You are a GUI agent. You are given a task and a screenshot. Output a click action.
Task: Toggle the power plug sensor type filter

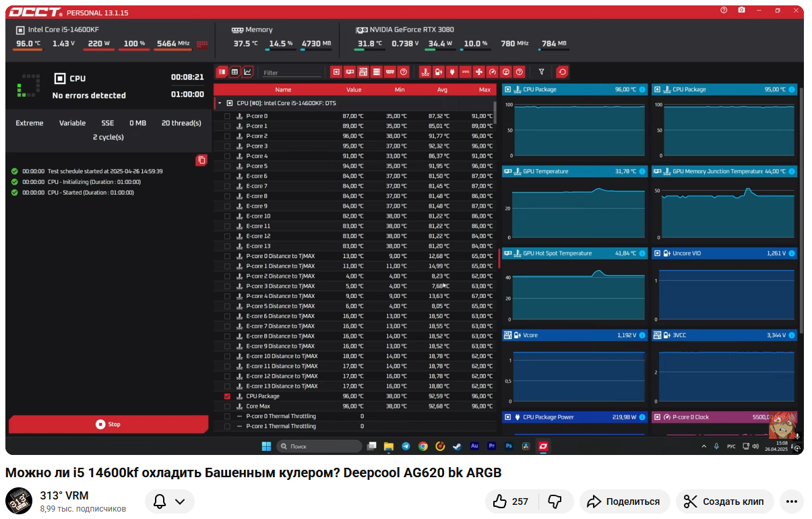coord(451,71)
